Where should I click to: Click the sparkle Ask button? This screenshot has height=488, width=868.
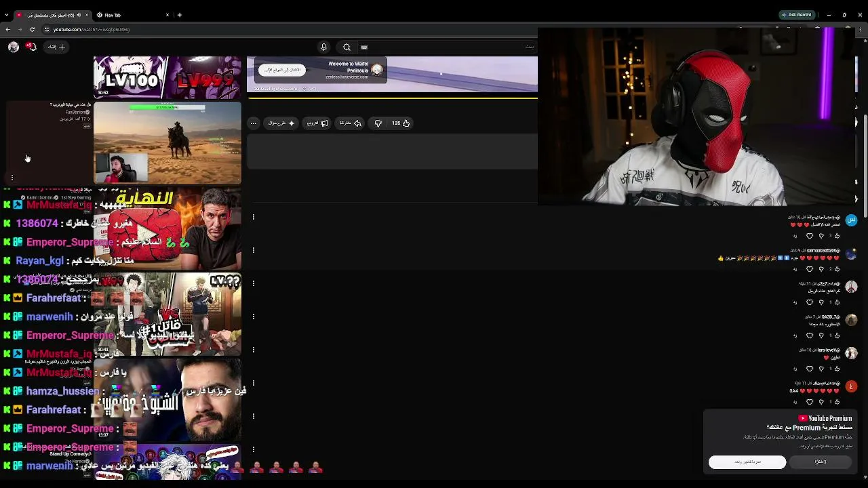tap(281, 123)
